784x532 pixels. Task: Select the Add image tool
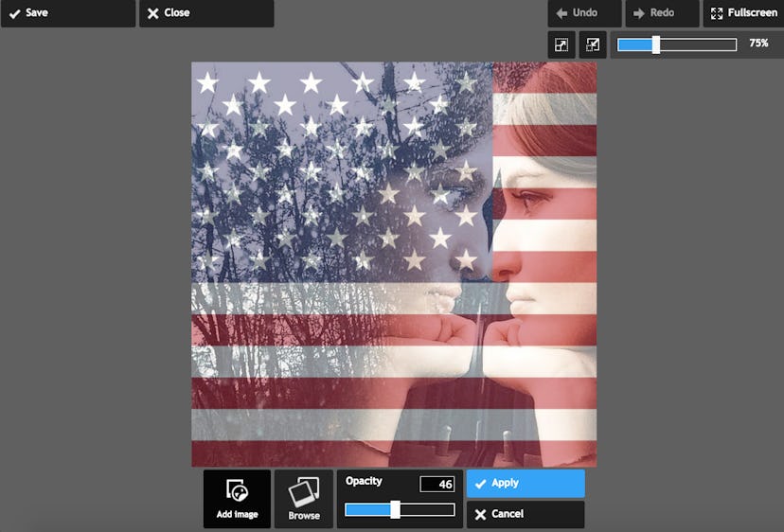tap(237, 499)
